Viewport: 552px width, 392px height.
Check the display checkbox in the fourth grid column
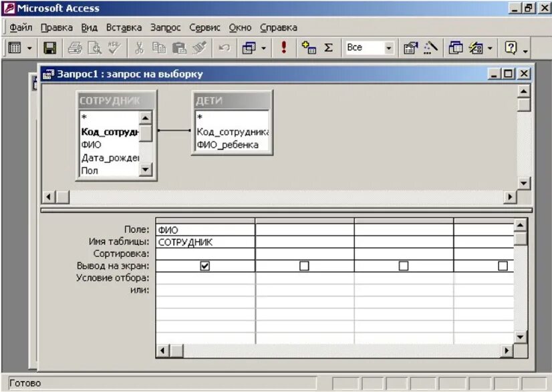[503, 266]
